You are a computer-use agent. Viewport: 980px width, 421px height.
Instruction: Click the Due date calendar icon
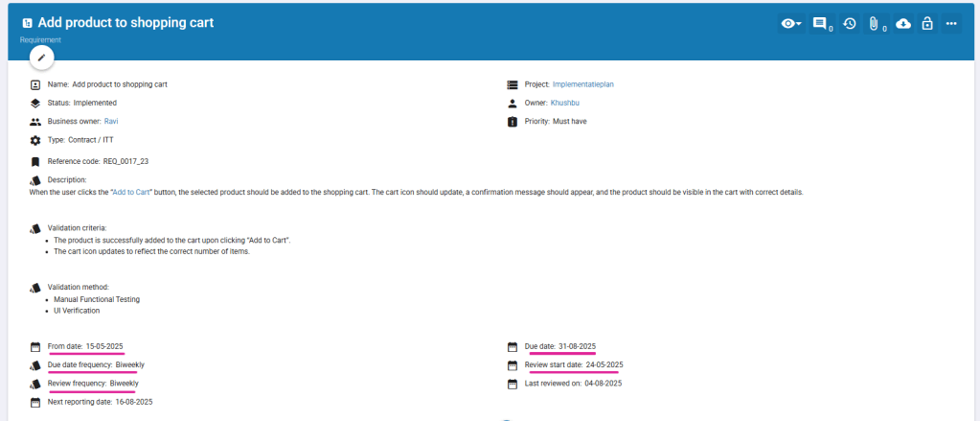coord(513,346)
